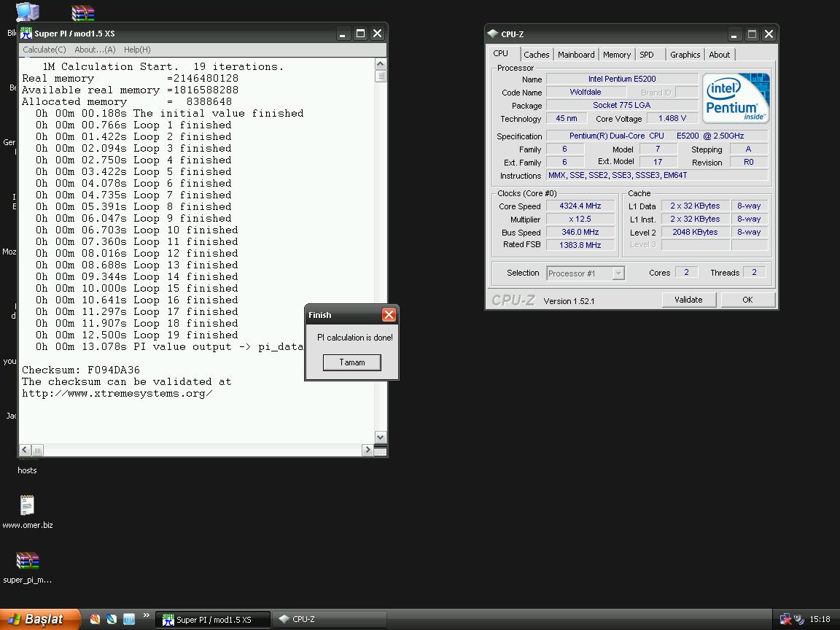Click the second quick launch icon

112,619
